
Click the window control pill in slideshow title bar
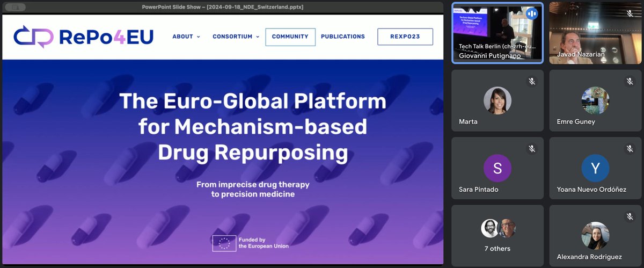point(16,7)
